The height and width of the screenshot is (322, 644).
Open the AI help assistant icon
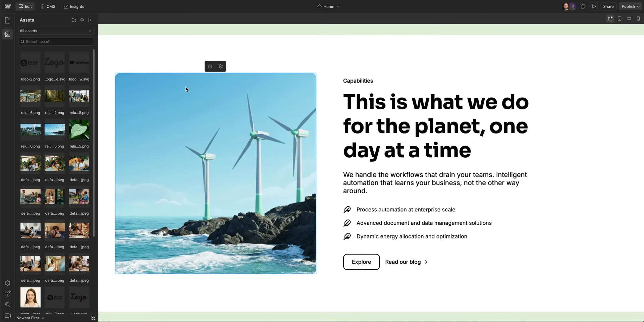(x=8, y=294)
